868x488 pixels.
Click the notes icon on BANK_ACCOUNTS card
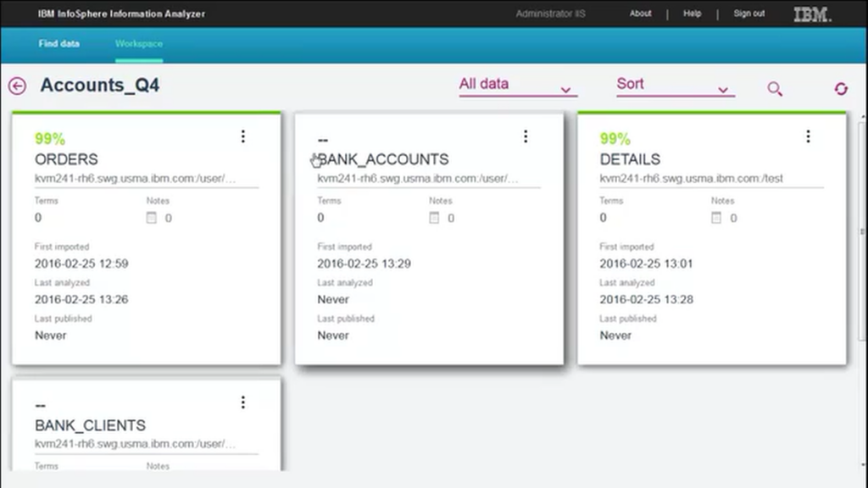point(434,218)
